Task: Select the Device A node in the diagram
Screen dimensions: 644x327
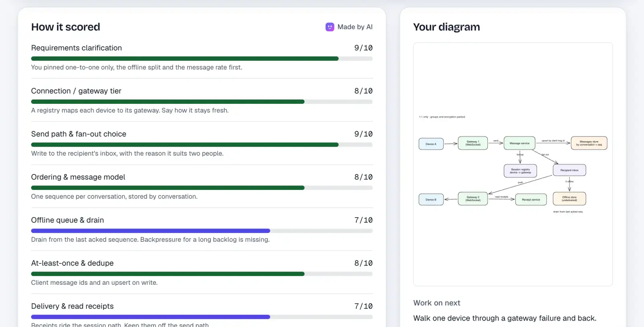Action: pos(431,144)
